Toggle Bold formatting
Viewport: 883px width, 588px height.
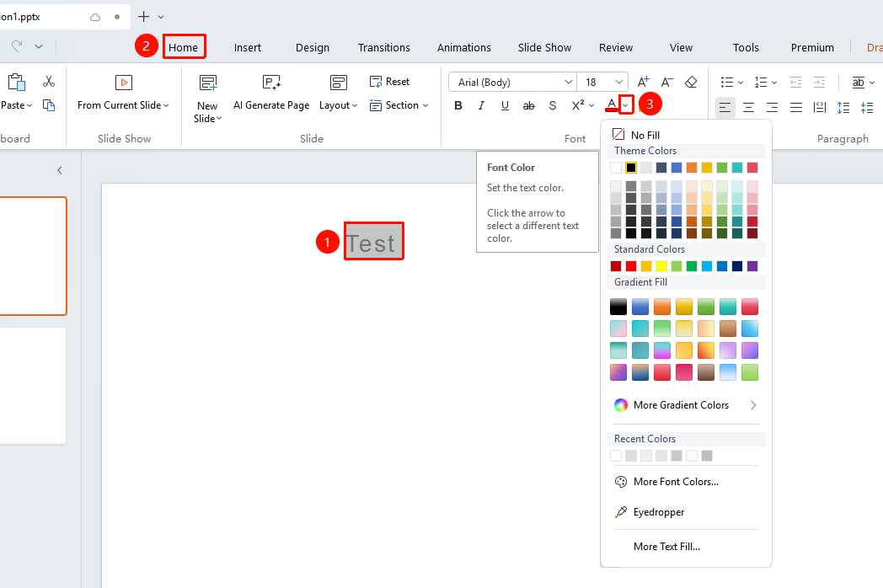click(x=458, y=105)
